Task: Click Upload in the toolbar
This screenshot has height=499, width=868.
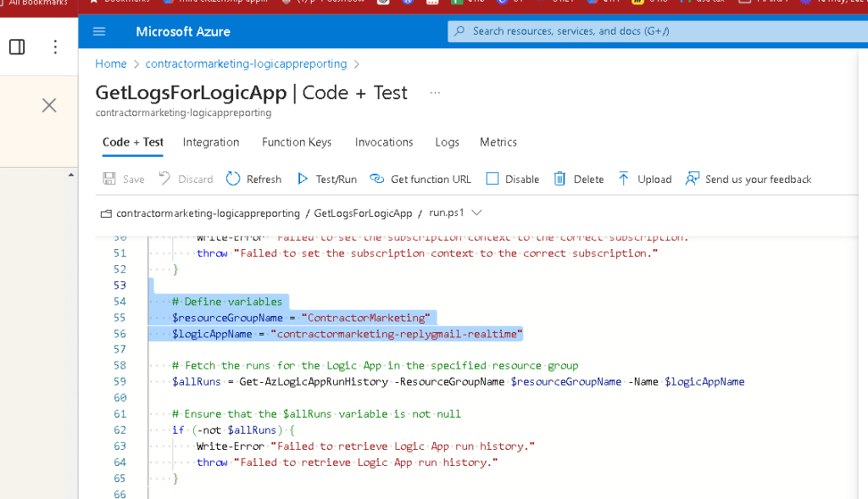Action: click(654, 180)
